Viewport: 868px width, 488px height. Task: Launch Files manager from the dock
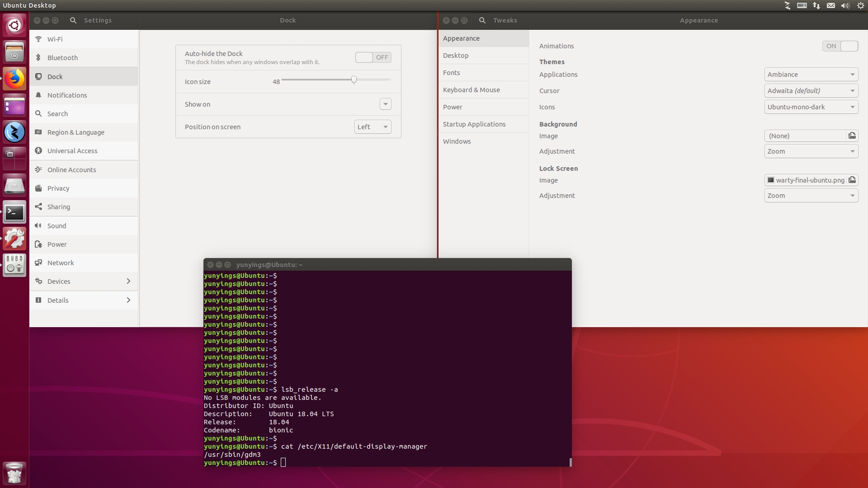coord(14,52)
